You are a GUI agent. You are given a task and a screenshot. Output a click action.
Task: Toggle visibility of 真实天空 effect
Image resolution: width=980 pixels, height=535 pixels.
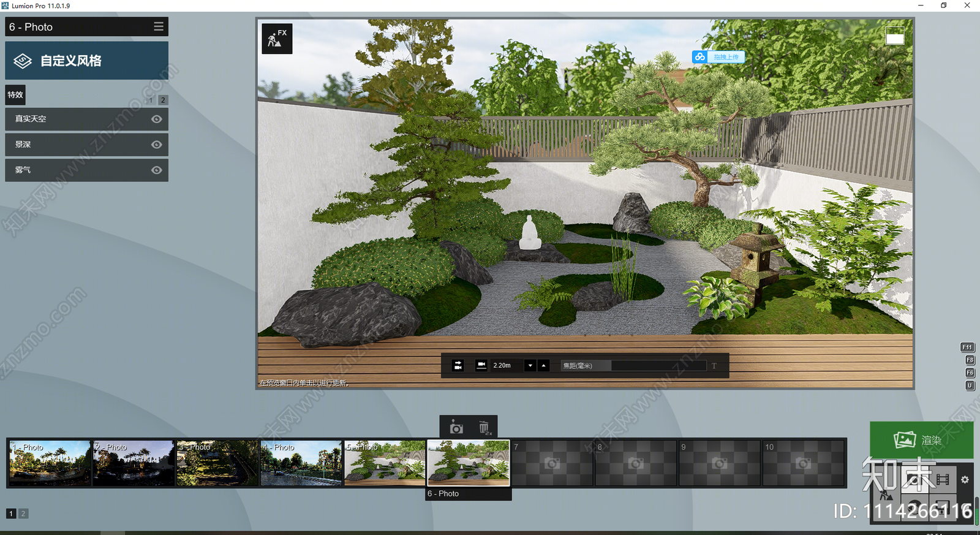(x=157, y=119)
